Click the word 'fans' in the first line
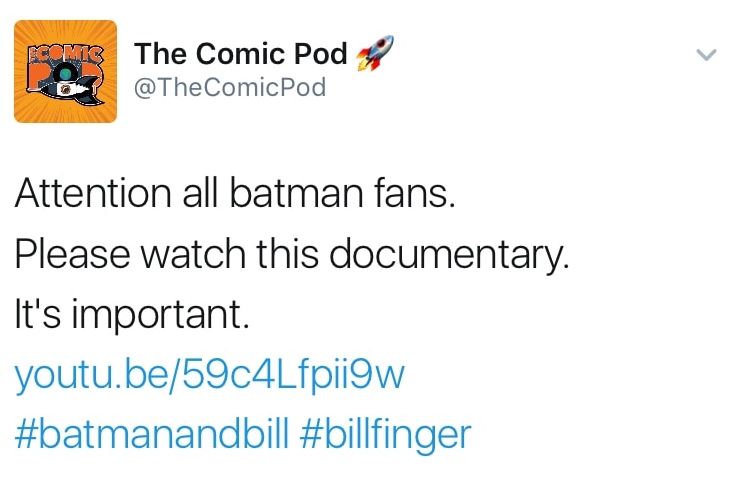733x486 pixels. [x=418, y=194]
